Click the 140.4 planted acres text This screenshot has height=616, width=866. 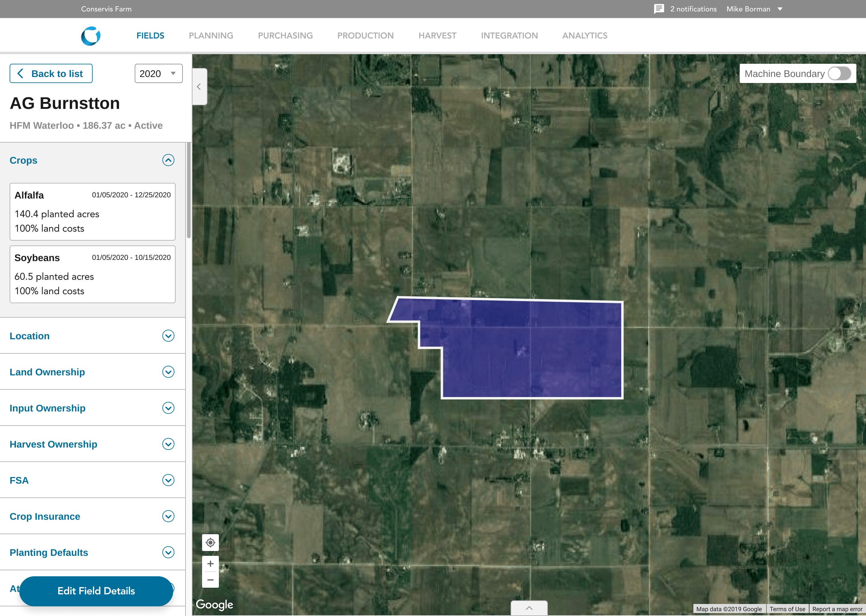point(57,214)
